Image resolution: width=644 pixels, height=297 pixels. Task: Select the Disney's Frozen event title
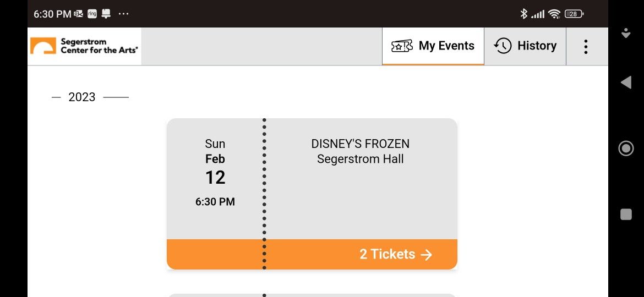click(x=361, y=144)
